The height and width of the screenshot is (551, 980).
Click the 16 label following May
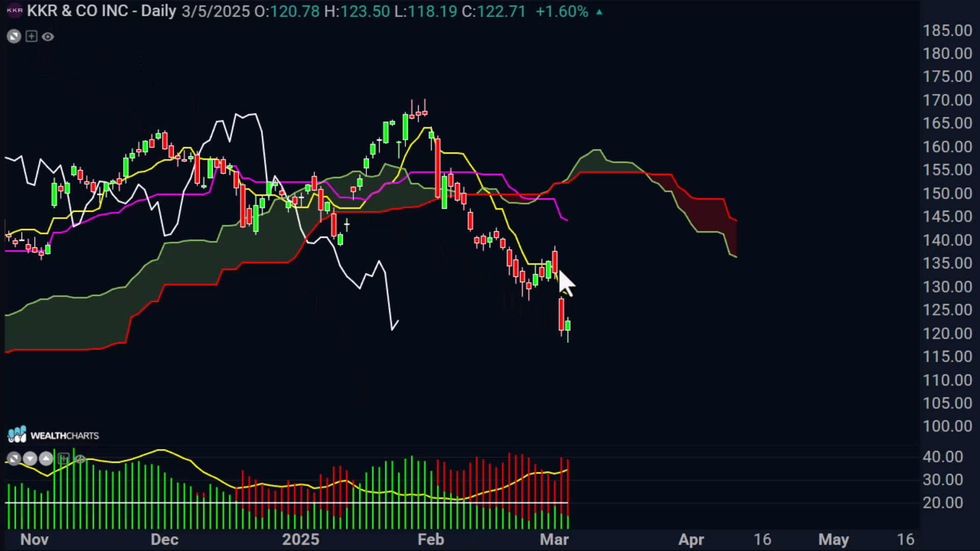coord(905,540)
